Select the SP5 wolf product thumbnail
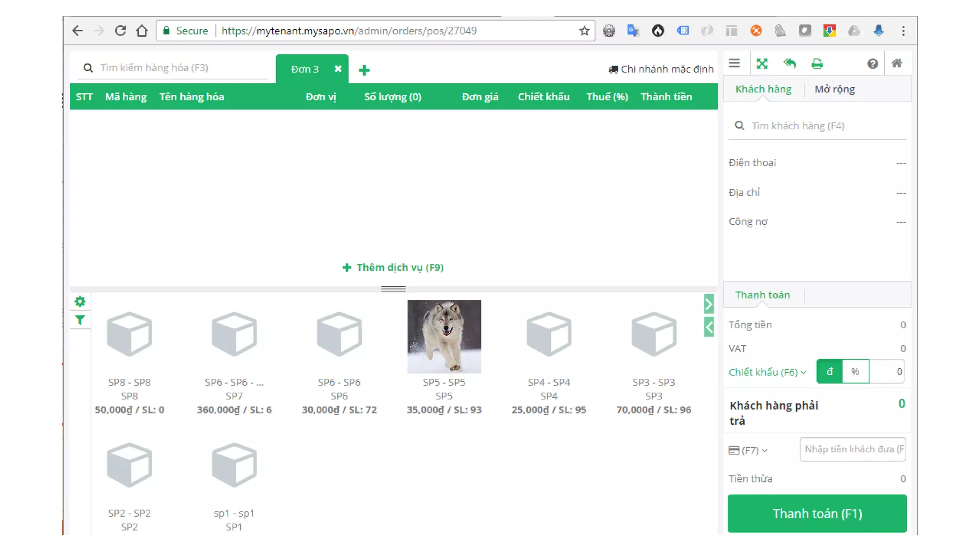Image resolution: width=980 pixels, height=551 pixels. [444, 336]
